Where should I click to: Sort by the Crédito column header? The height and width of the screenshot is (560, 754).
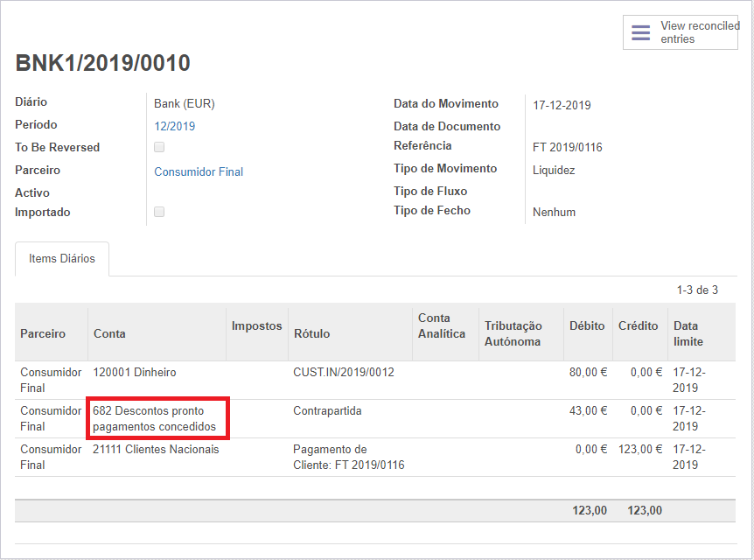coord(638,325)
